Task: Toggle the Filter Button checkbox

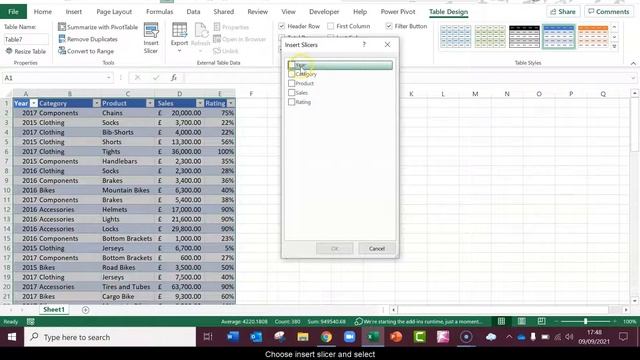Action: 389,26
